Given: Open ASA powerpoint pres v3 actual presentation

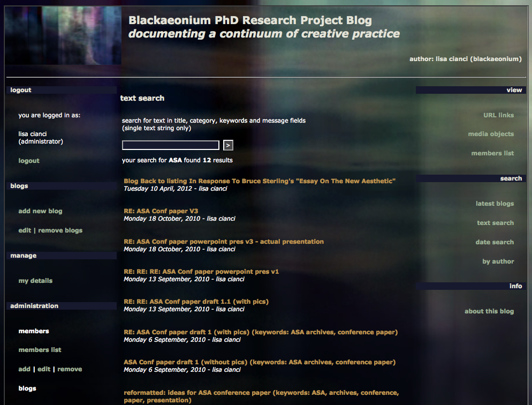Looking at the screenshot, I should (x=224, y=242).
